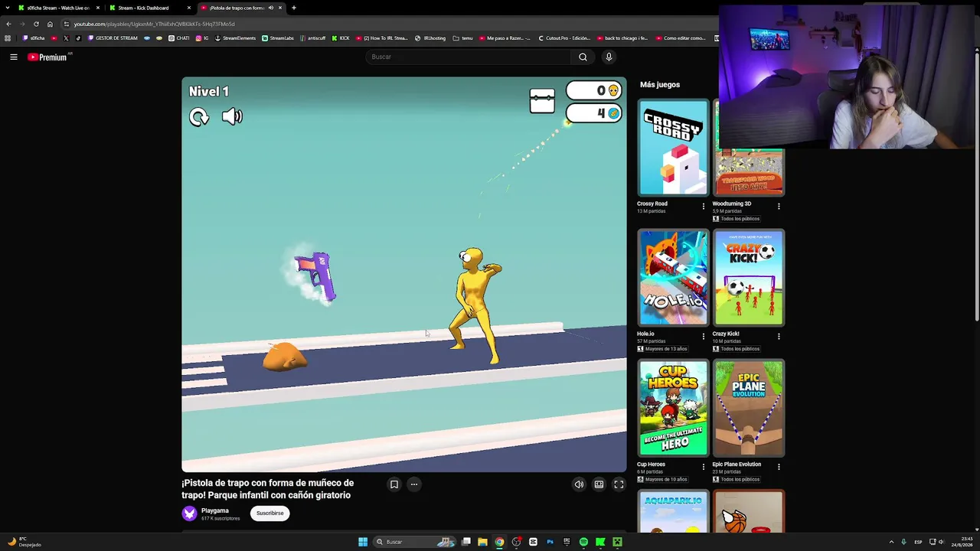Open the browser home page
The width and height of the screenshot is (980, 551).
click(50, 24)
